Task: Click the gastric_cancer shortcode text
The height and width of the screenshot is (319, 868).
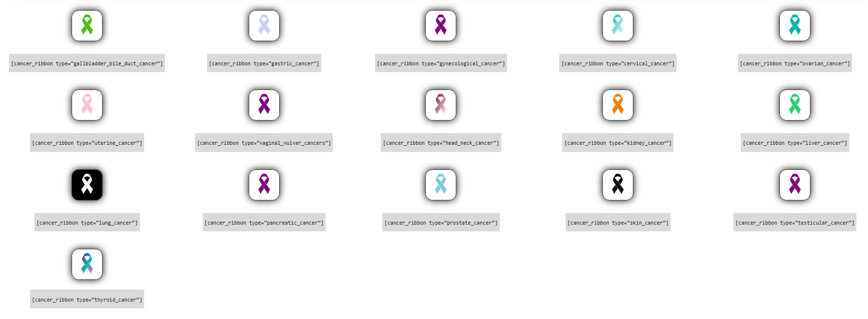Action: click(x=264, y=63)
